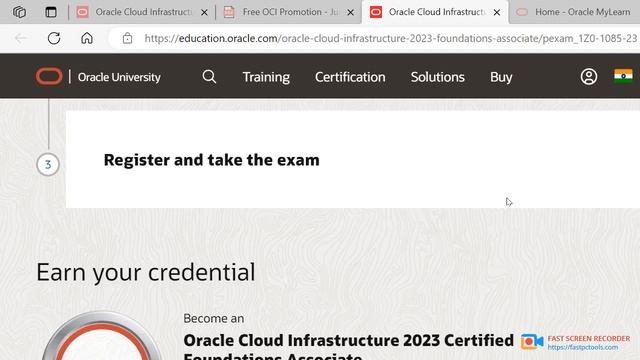This screenshot has width=640, height=360.
Task: Go to the browser home page icon
Action: [x=87, y=38]
